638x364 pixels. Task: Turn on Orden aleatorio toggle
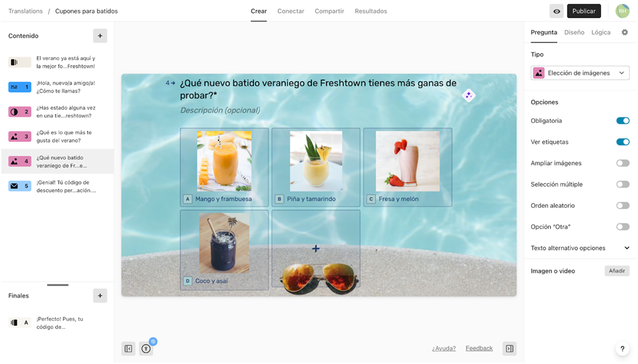622,205
